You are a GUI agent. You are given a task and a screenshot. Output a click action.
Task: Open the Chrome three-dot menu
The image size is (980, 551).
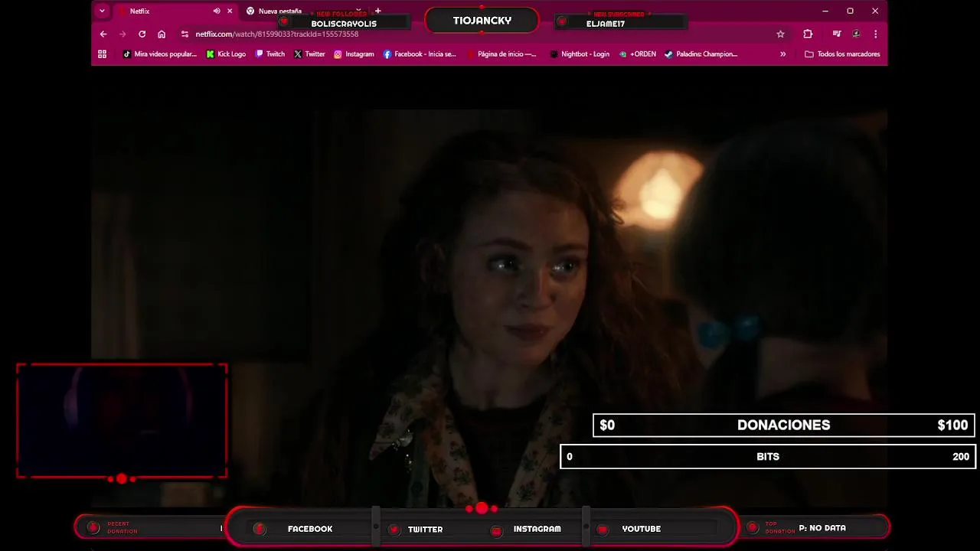tap(875, 34)
